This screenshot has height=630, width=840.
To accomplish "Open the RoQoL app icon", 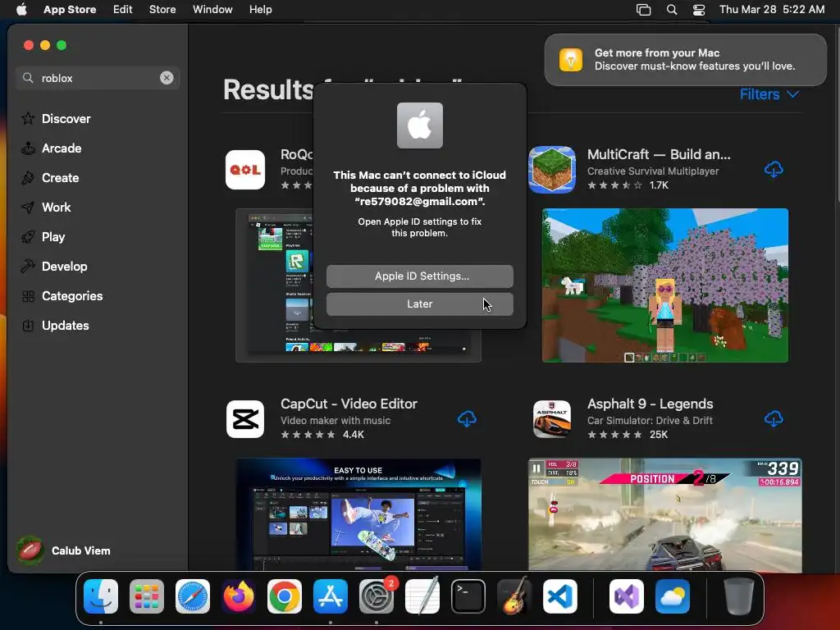I will click(245, 170).
